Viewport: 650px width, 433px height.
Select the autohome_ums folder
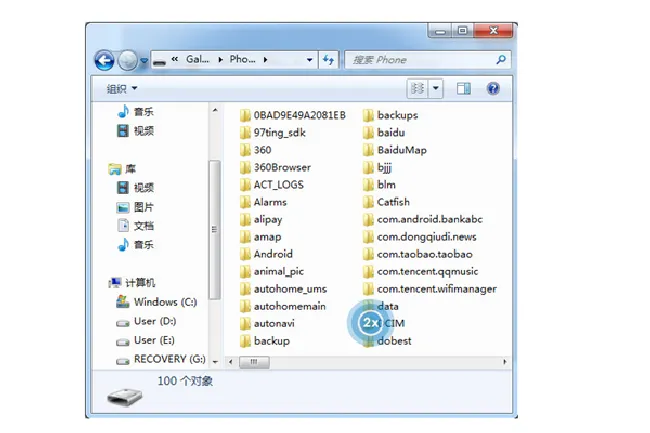284,289
